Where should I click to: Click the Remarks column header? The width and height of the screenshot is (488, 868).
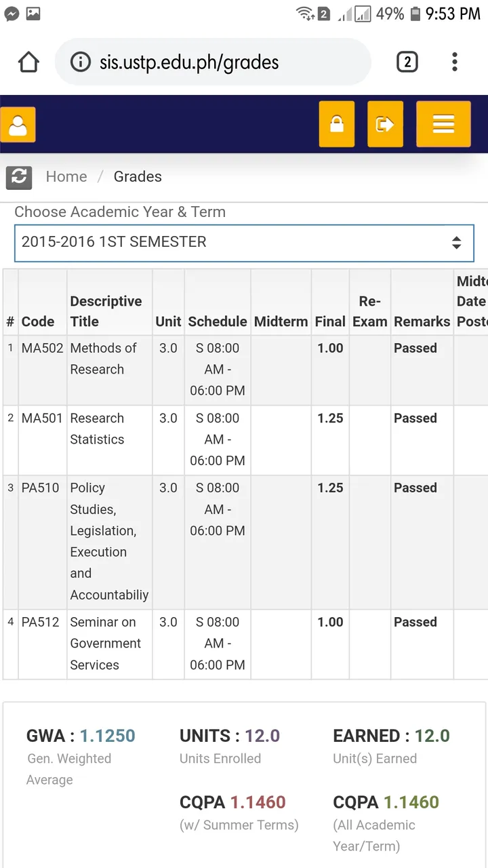[422, 321]
